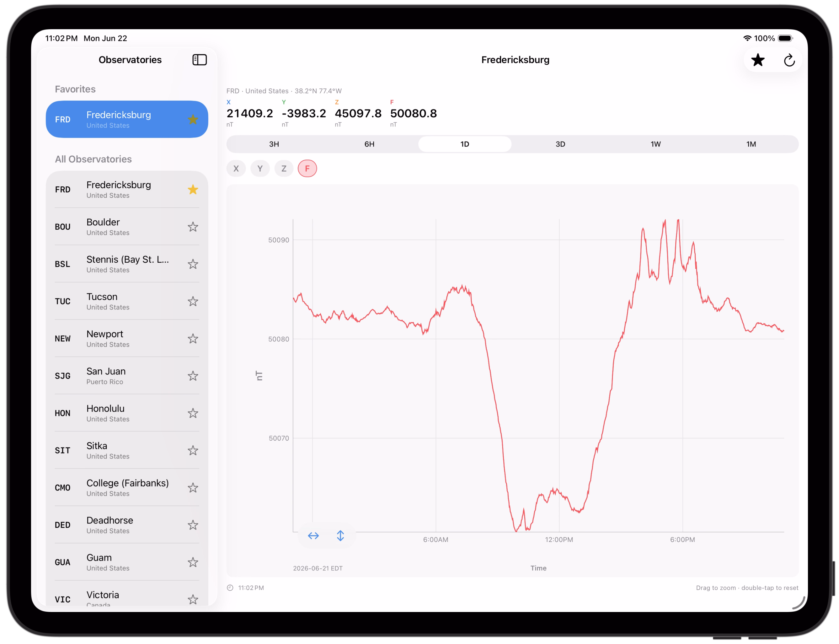The image size is (839, 644).
Task: Toggle the sidebar panel icon
Action: 199,60
